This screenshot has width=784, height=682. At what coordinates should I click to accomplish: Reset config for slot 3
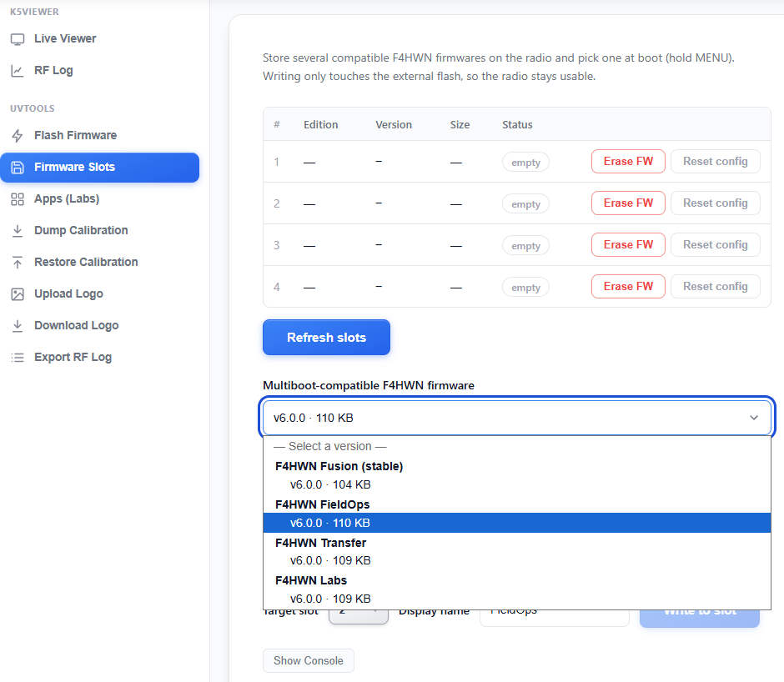pyautogui.click(x=716, y=245)
